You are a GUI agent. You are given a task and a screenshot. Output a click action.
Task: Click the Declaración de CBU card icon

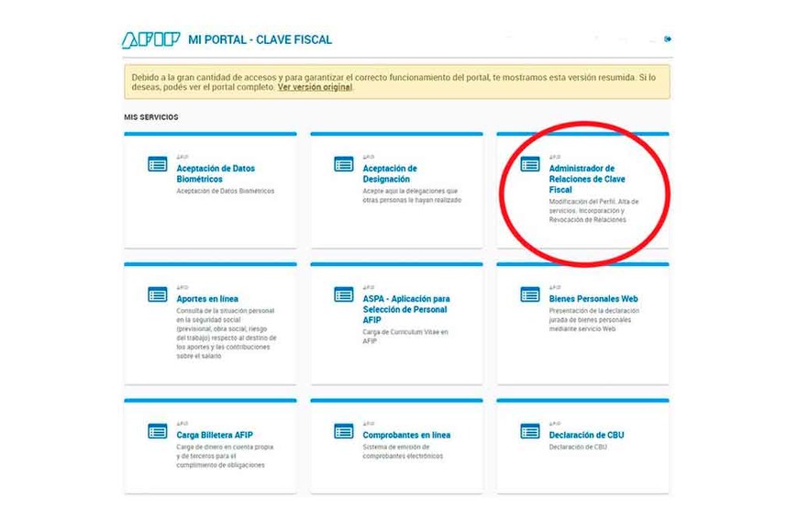[530, 431]
